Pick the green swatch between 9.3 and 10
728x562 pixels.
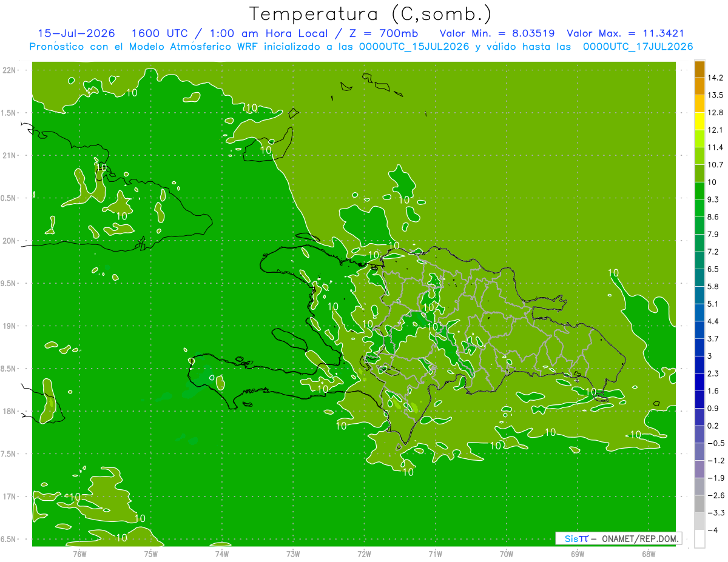699,191
